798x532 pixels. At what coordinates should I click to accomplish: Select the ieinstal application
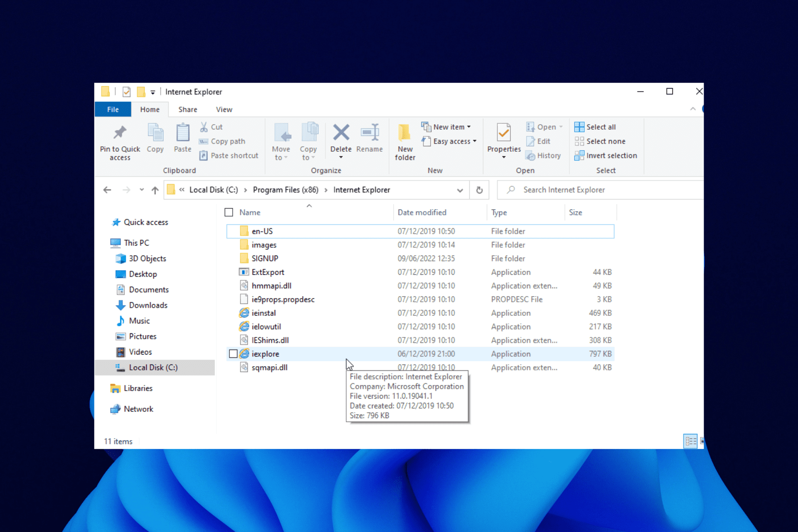420,313
